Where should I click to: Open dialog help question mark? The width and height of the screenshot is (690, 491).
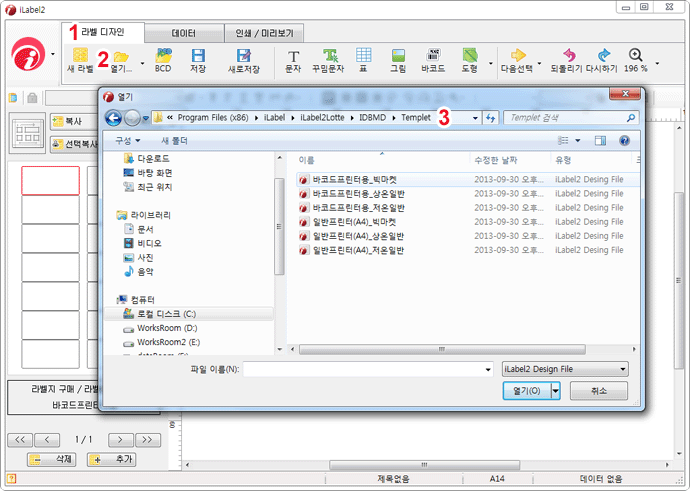pos(624,140)
